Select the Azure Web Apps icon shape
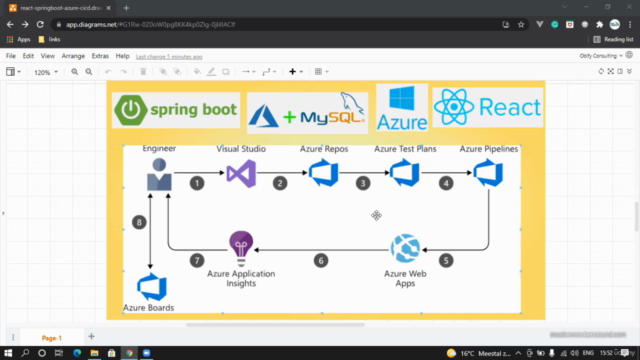The width and height of the screenshot is (640, 360). click(405, 248)
